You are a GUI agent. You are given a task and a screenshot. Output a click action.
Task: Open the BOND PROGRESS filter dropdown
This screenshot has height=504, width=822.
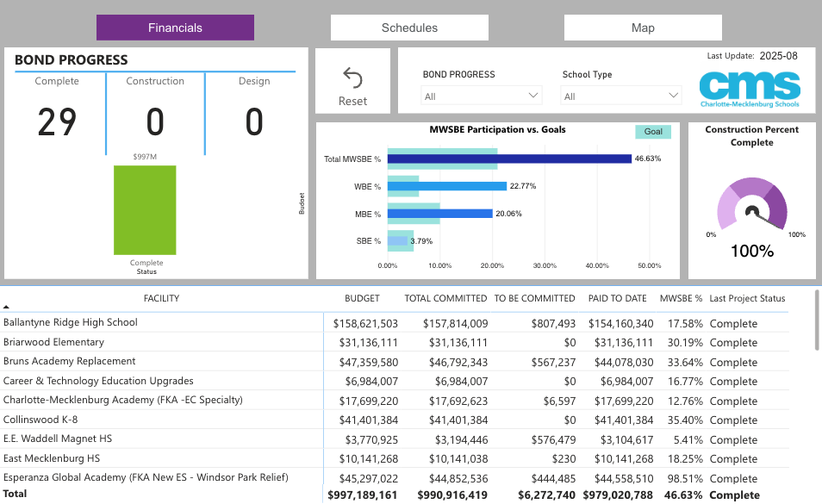point(482,96)
